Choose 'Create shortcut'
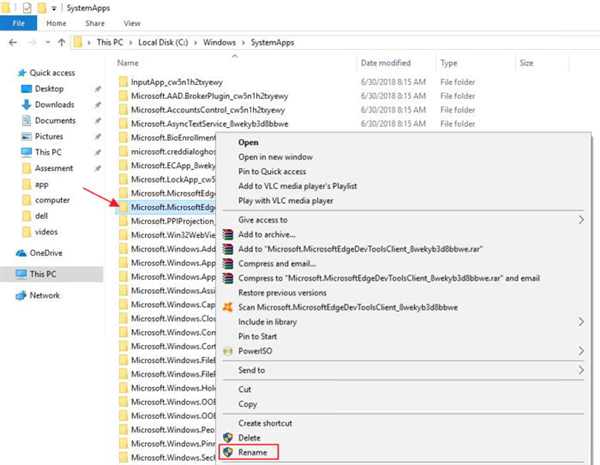The image size is (600, 465). click(x=265, y=423)
